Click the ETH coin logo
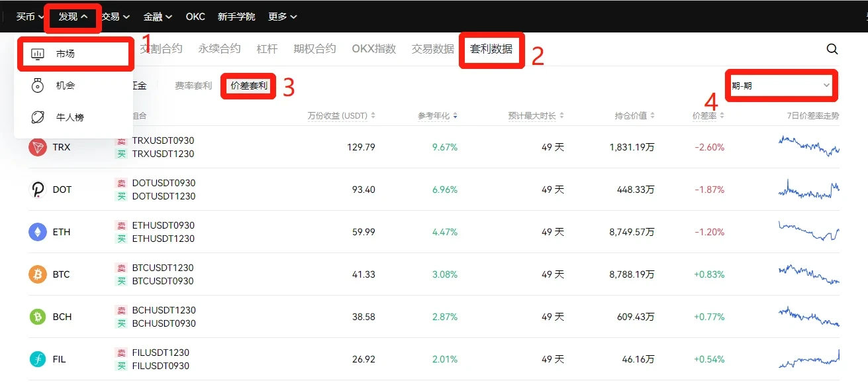Image resolution: width=868 pixels, height=387 pixels. (x=38, y=232)
